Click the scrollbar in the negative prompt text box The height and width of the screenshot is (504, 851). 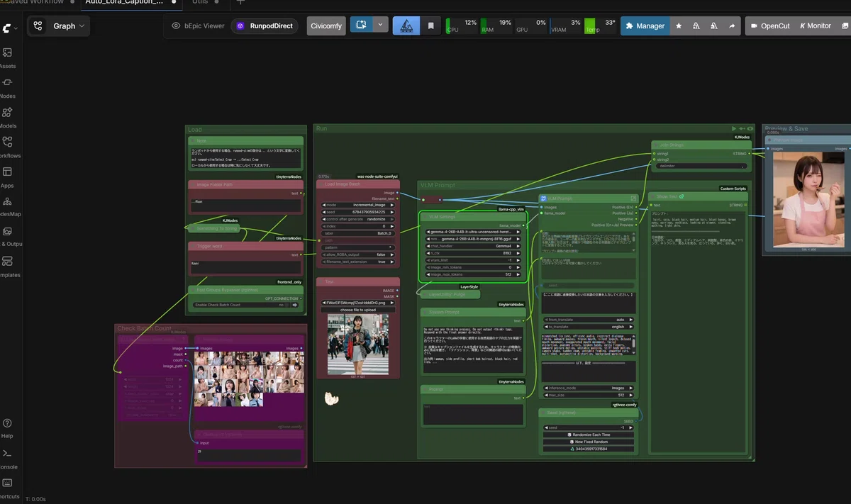634,344
